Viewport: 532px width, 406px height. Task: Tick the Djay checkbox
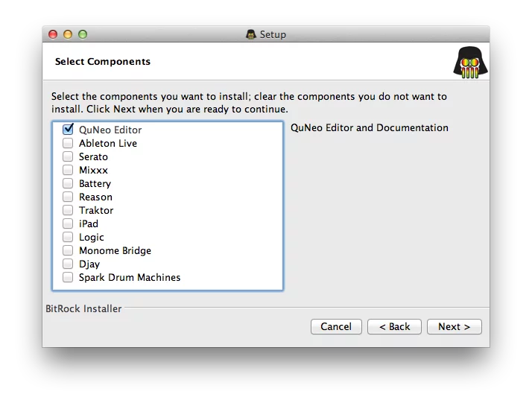(68, 264)
